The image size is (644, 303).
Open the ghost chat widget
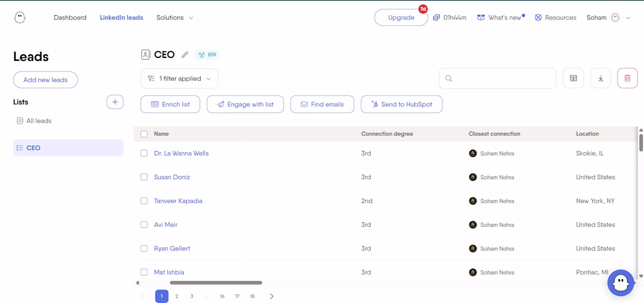coord(621,283)
